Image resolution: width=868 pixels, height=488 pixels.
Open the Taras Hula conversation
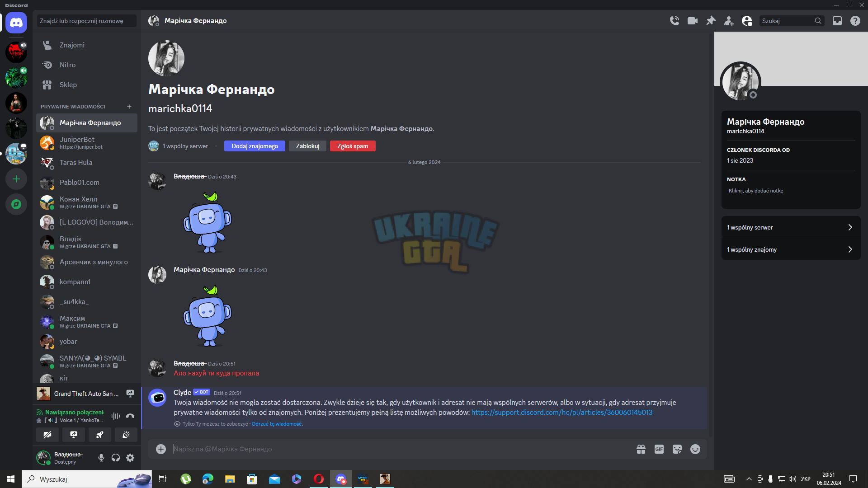[87, 163]
